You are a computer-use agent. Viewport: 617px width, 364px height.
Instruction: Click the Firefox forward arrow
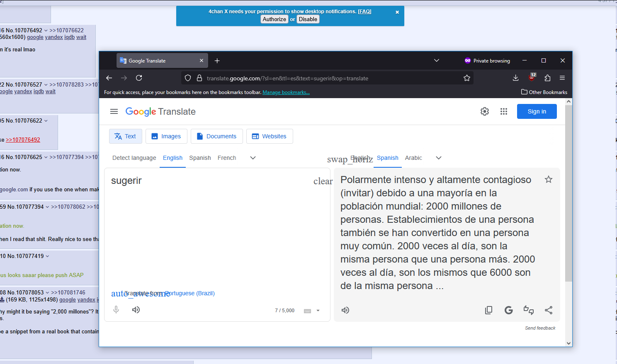124,78
